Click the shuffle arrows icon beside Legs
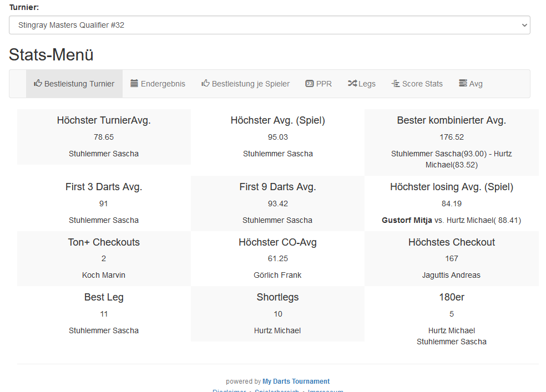This screenshot has width=546, height=392. [352, 84]
